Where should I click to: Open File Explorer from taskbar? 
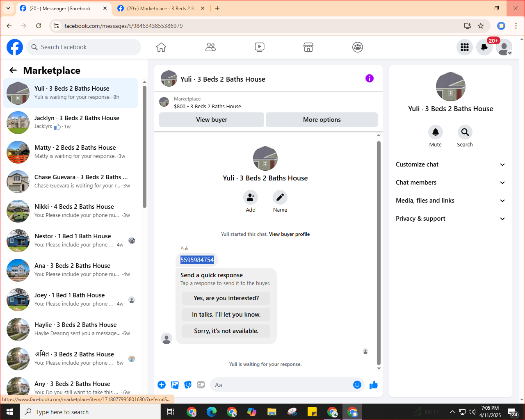coord(272,412)
